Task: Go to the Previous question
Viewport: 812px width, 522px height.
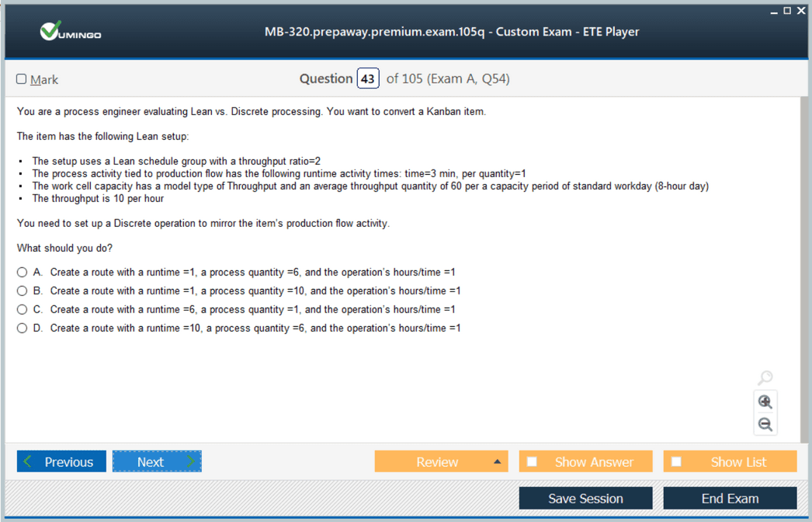Action: (61, 461)
